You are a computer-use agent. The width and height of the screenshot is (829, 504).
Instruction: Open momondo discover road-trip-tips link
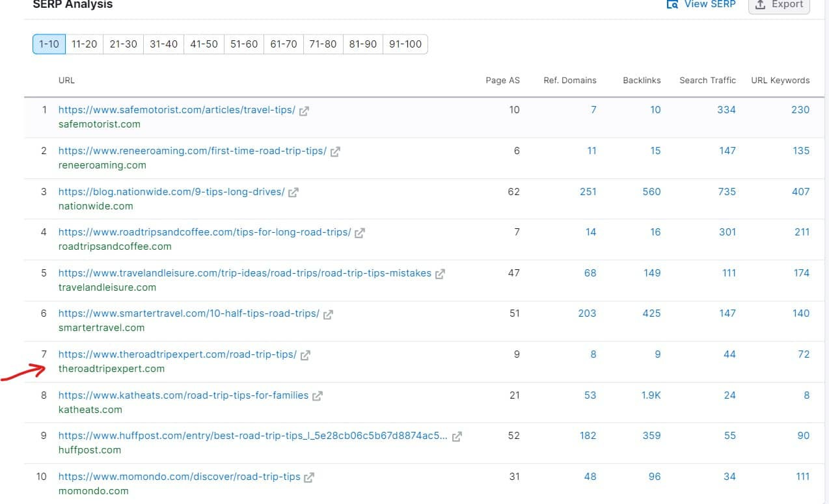click(179, 477)
